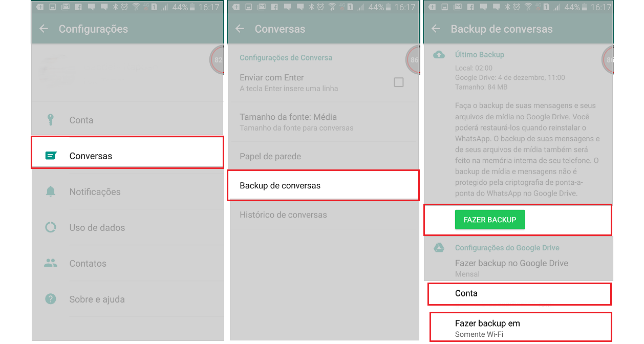The width and height of the screenshot is (644, 344).
Task: Open Tamanho da fonte: Média option
Action: pos(323,122)
